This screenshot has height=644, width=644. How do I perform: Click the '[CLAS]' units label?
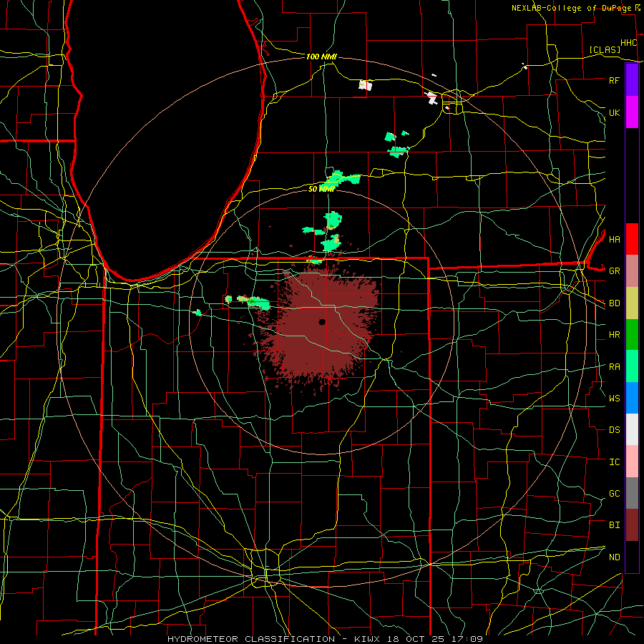[605, 49]
